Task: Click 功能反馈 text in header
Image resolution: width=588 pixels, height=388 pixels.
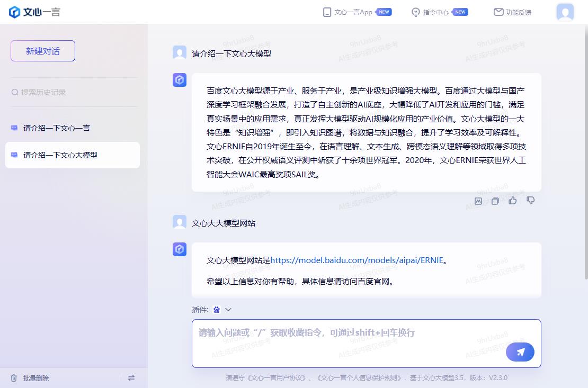Action: [519, 12]
